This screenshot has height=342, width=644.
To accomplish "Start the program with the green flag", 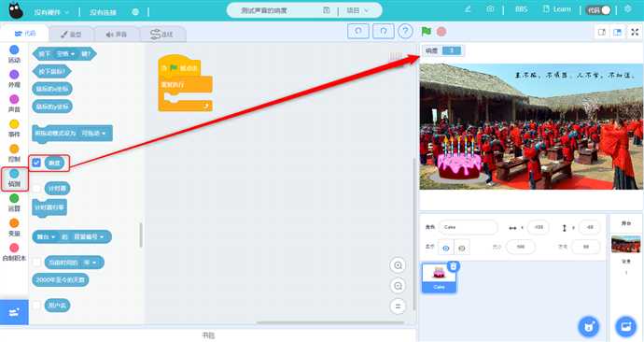I will tap(426, 31).
